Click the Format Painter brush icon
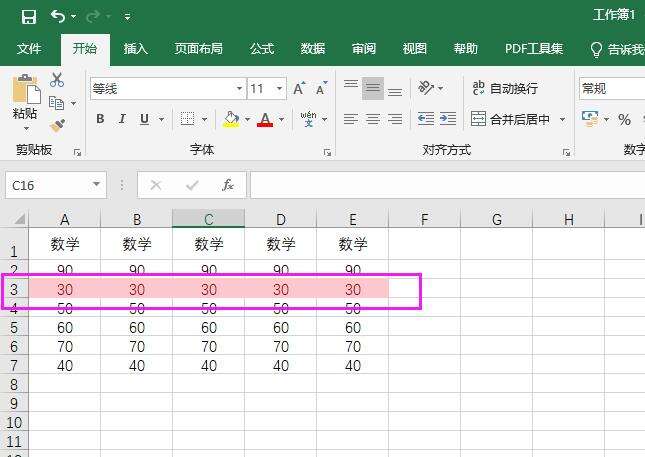Viewport: 645px width, 457px height. [x=58, y=125]
